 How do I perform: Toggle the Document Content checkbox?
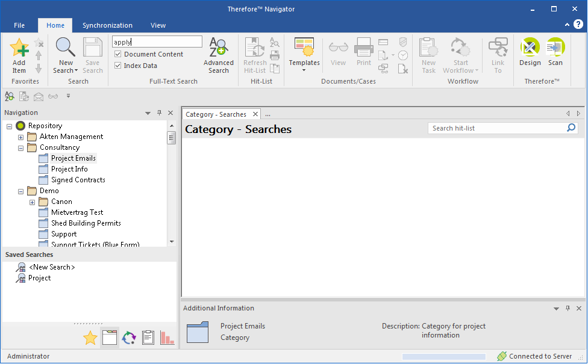tap(117, 54)
